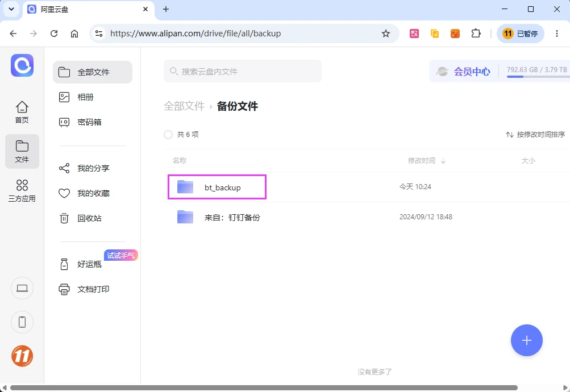Click the 来自：钉钉备份 folder icon
This screenshot has height=392, width=570.
(185, 217)
